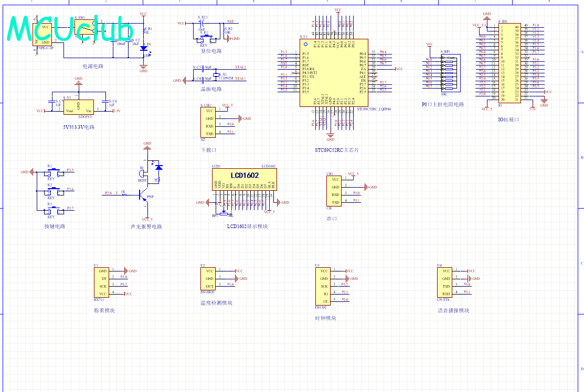Select the GND symbol below the main chip
Viewport: 584px width, 392px height.
331,136
